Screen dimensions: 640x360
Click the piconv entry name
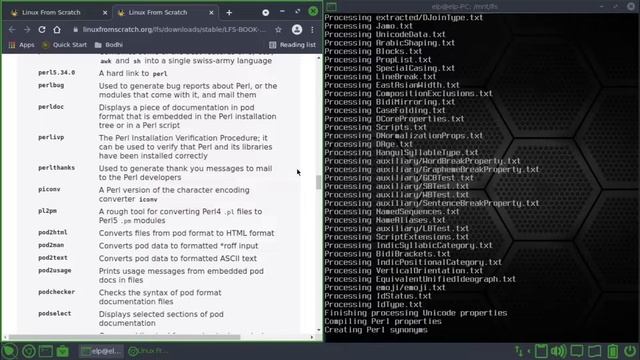point(49,189)
